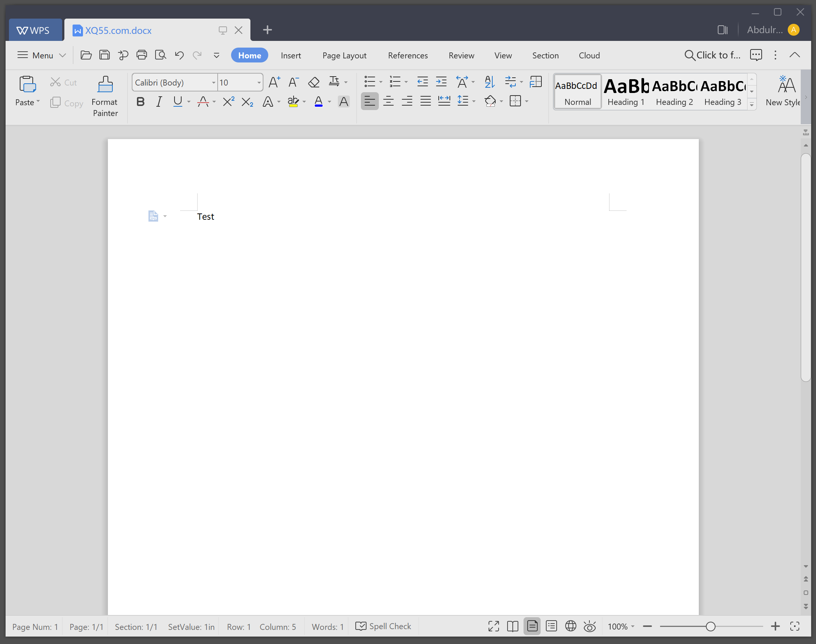Click the Format Painter icon

point(105,85)
